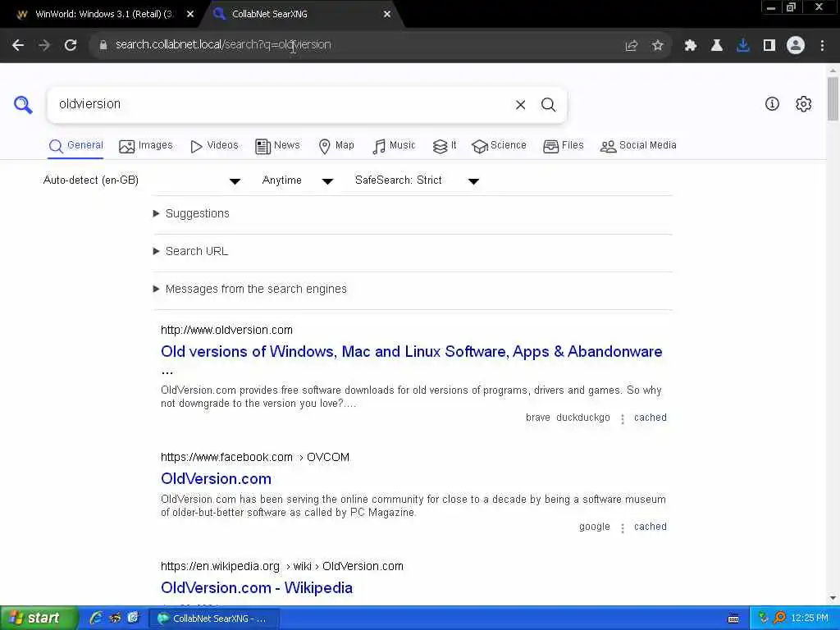This screenshot has height=630, width=840.
Task: Switch to the Music category
Action: point(394,146)
